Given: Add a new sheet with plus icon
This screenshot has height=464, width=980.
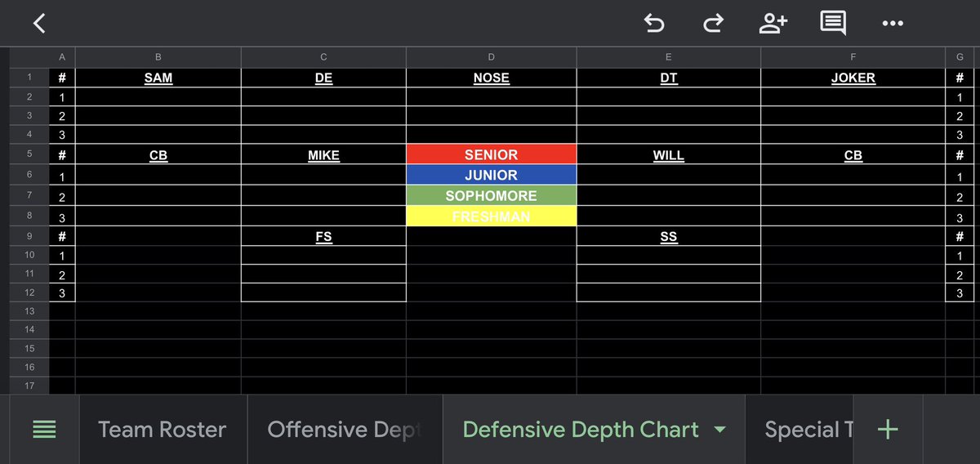Looking at the screenshot, I should tap(888, 430).
